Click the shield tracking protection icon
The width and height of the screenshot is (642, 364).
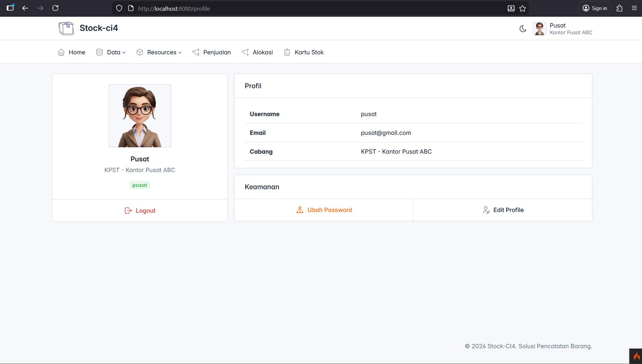119,8
